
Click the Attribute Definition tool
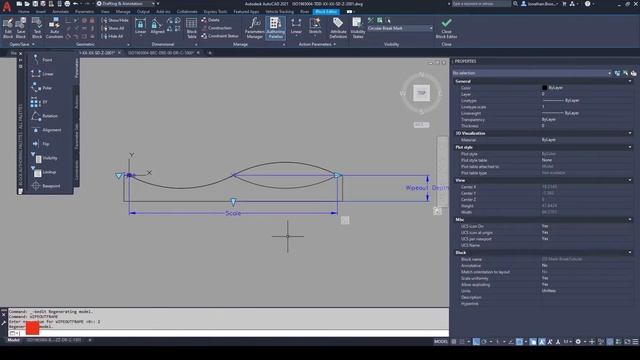point(338,28)
